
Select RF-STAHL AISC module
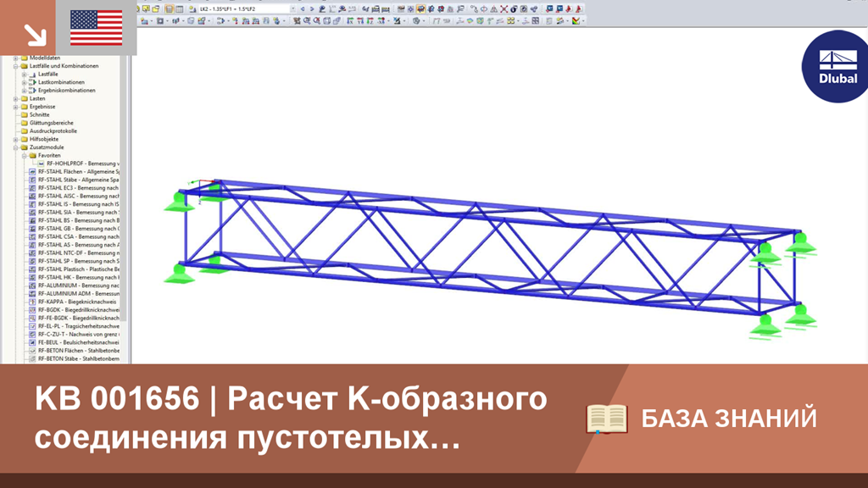click(x=78, y=197)
